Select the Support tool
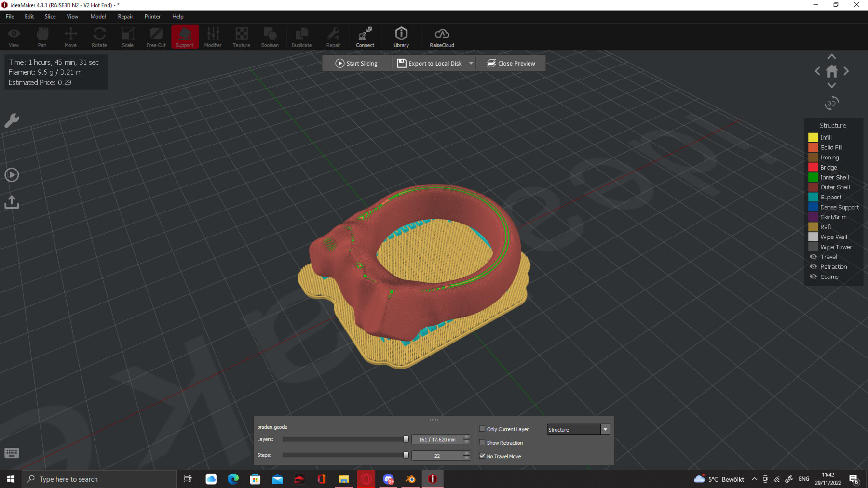This screenshot has height=488, width=868. point(185,36)
